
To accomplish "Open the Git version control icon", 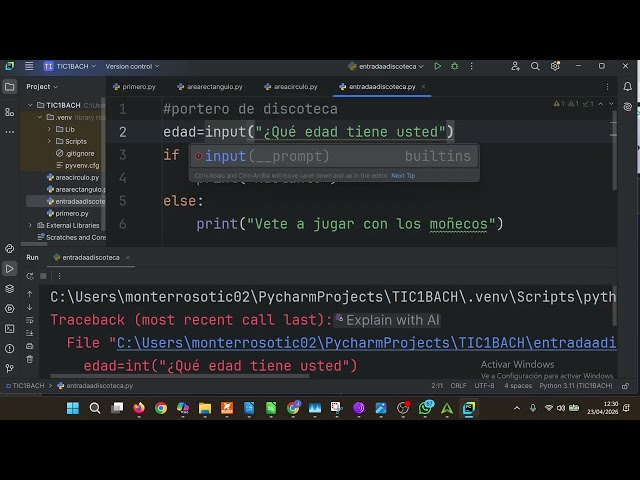I will click(9, 368).
